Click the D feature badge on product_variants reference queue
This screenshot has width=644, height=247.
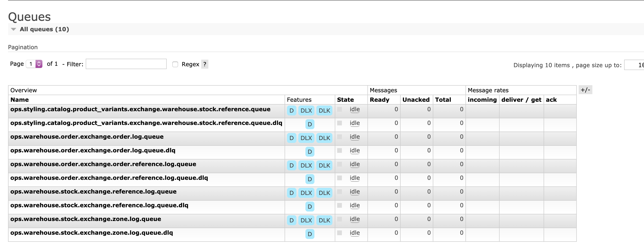tap(291, 111)
